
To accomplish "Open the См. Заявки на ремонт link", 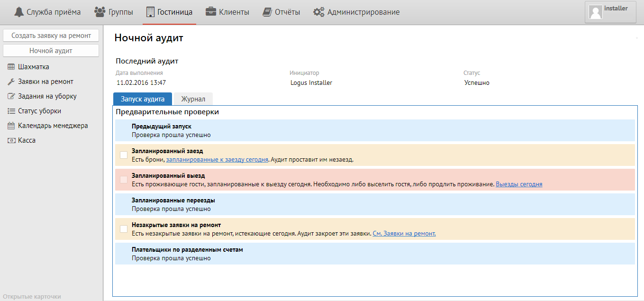I will pos(404,233).
